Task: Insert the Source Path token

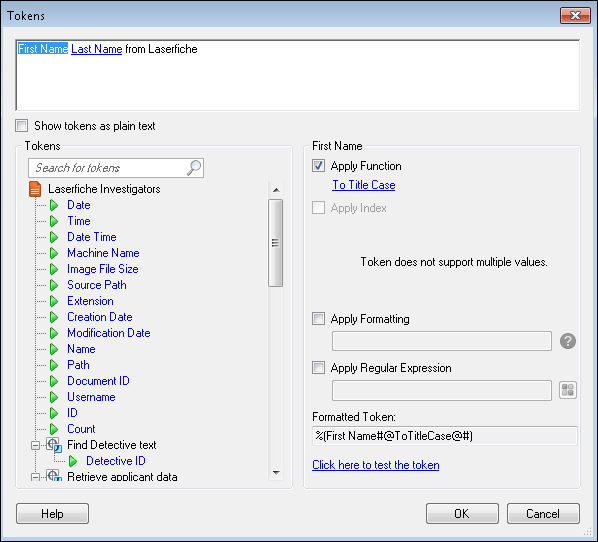Action: (x=96, y=285)
